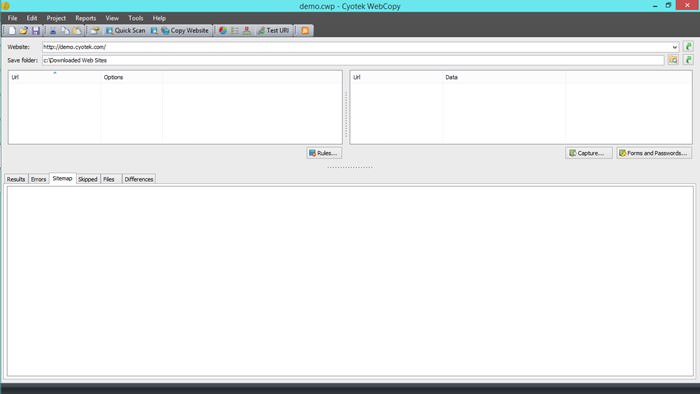Click the green arrow beside the Website field
This screenshot has height=394, width=700.
pyautogui.click(x=688, y=46)
